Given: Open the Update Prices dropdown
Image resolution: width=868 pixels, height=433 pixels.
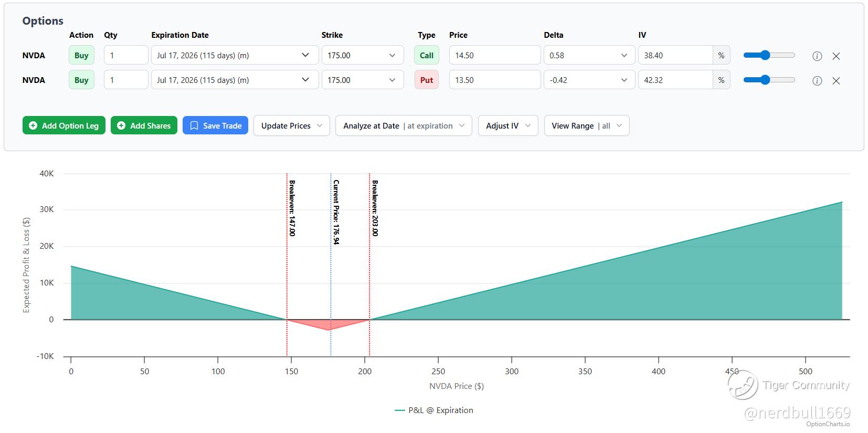Looking at the screenshot, I should pyautogui.click(x=292, y=125).
